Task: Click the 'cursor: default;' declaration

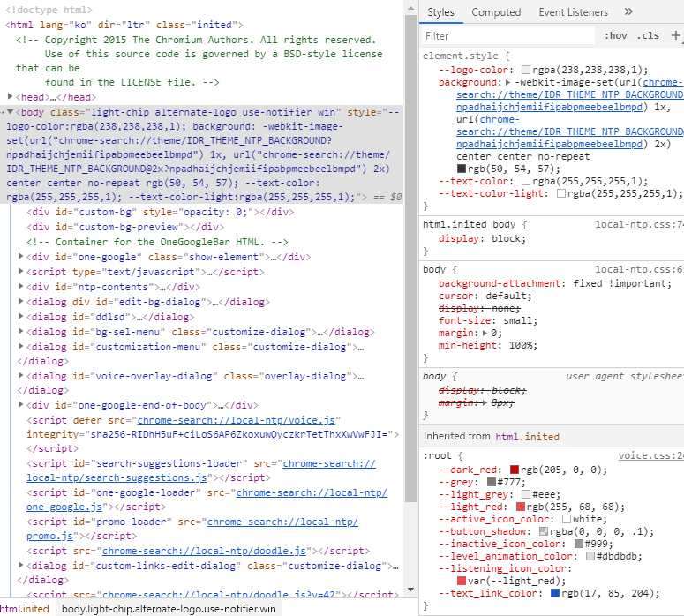Action: [485, 296]
